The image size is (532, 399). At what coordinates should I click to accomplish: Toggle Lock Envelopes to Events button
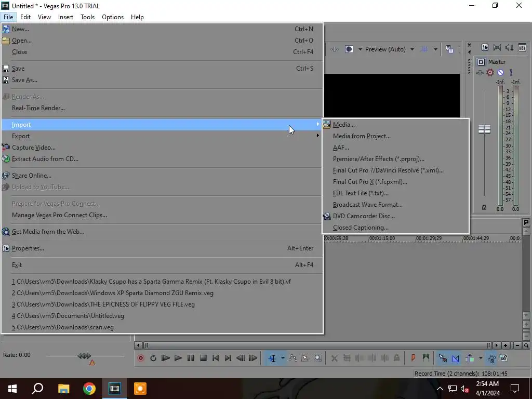point(491,358)
